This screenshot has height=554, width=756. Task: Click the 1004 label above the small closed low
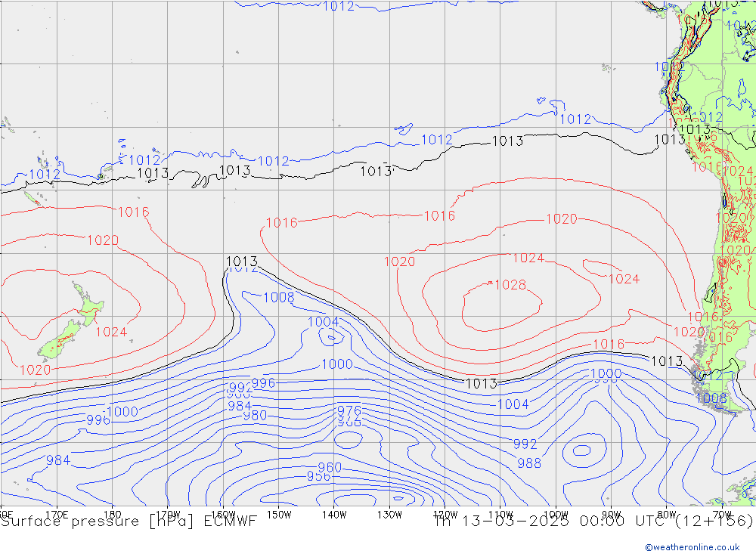[323, 322]
